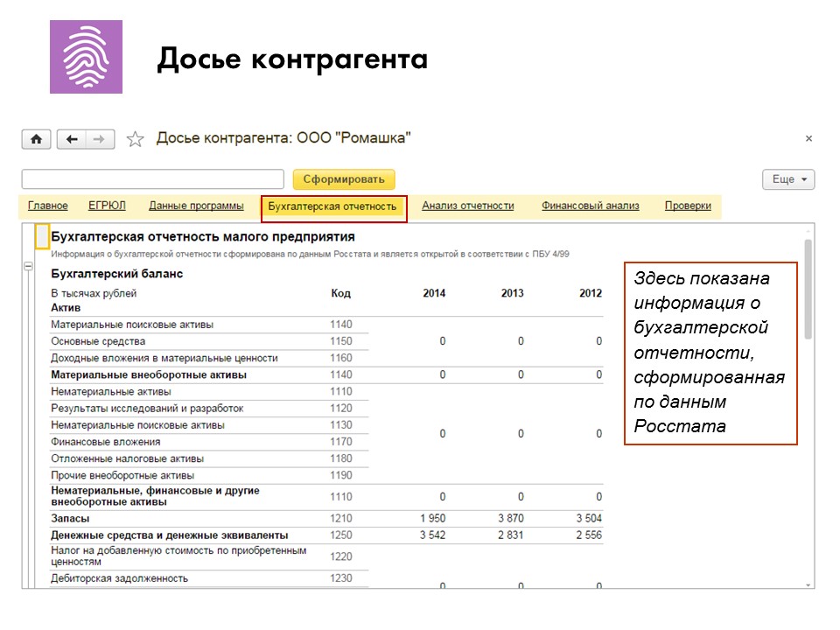Click the Запасы 2014 value 1 950
The image size is (840, 630).
[432, 519]
